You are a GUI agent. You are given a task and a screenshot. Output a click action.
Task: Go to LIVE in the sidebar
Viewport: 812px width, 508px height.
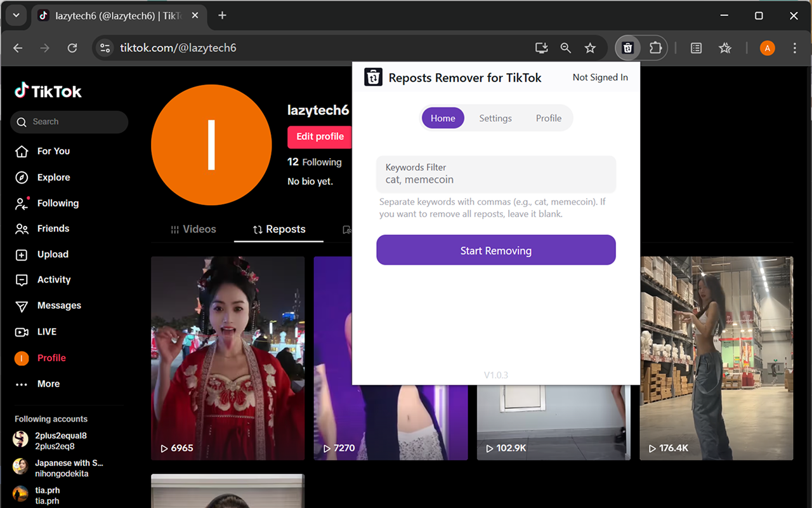(46, 331)
